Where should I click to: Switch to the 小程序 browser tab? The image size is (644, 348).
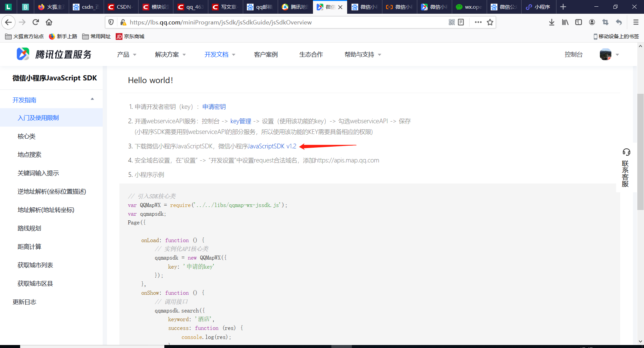(539, 7)
